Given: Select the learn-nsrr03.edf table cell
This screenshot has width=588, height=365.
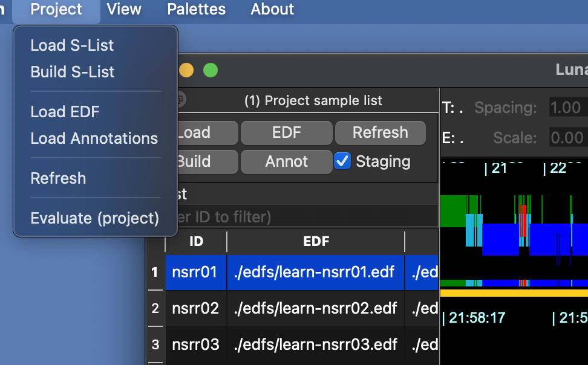Looking at the screenshot, I should tap(315, 344).
